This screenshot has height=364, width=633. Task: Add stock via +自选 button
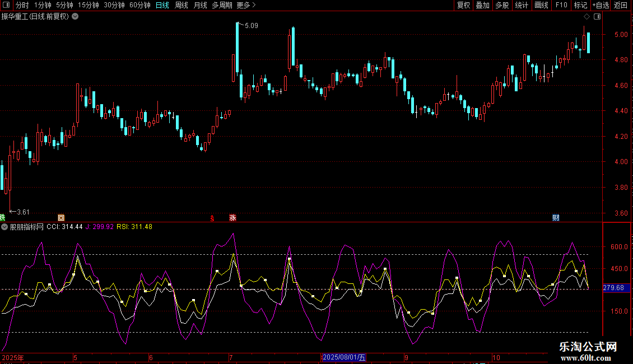[x=601, y=5]
